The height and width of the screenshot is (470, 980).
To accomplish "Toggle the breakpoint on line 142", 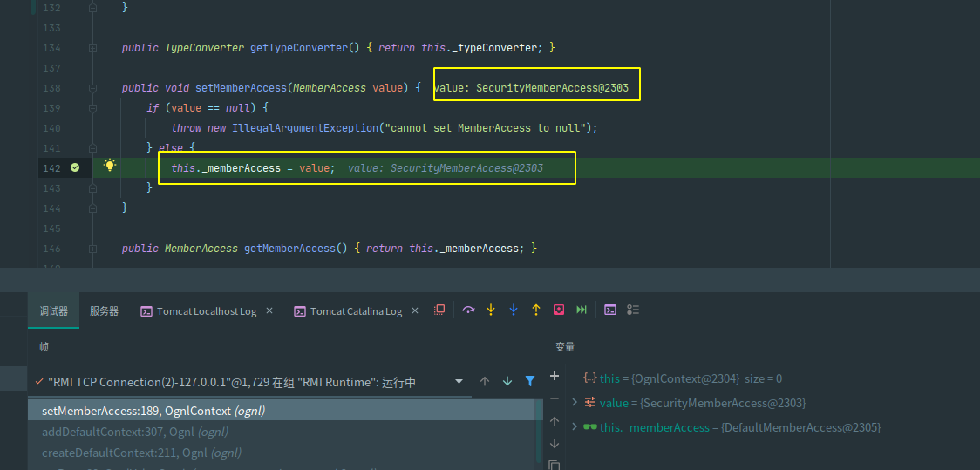I will [x=75, y=167].
